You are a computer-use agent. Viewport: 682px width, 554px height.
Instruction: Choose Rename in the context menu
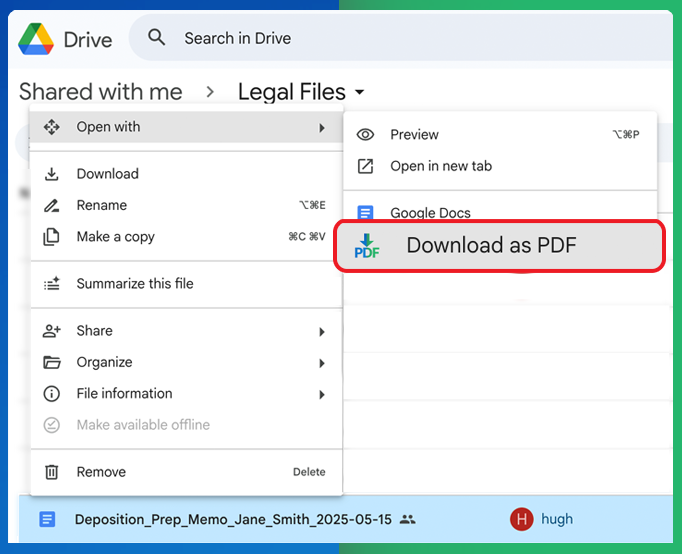[101, 205]
